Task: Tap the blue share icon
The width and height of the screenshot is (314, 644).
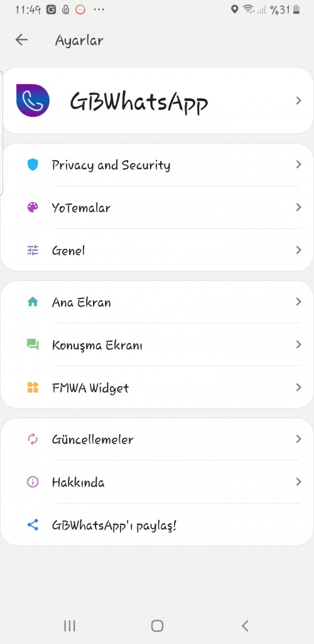Action: click(x=33, y=524)
